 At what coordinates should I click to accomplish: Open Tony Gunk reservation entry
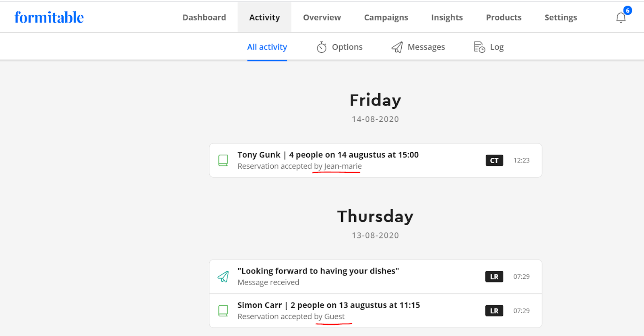(x=328, y=155)
